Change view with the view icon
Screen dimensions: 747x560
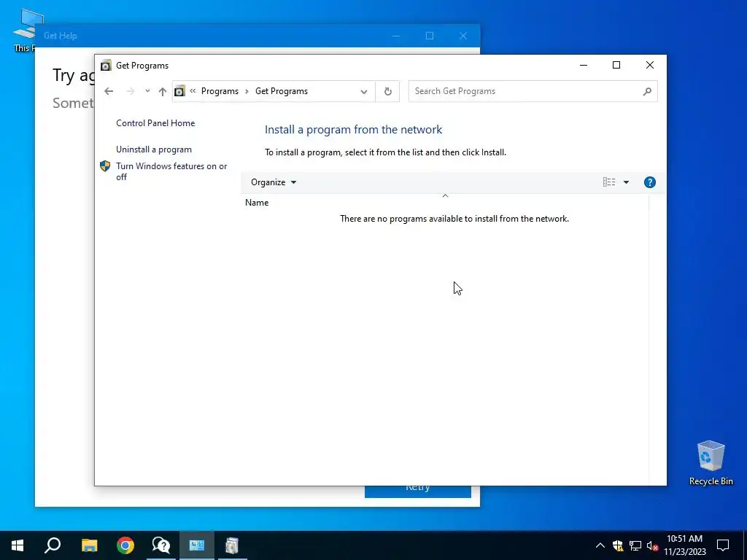pyautogui.click(x=609, y=182)
